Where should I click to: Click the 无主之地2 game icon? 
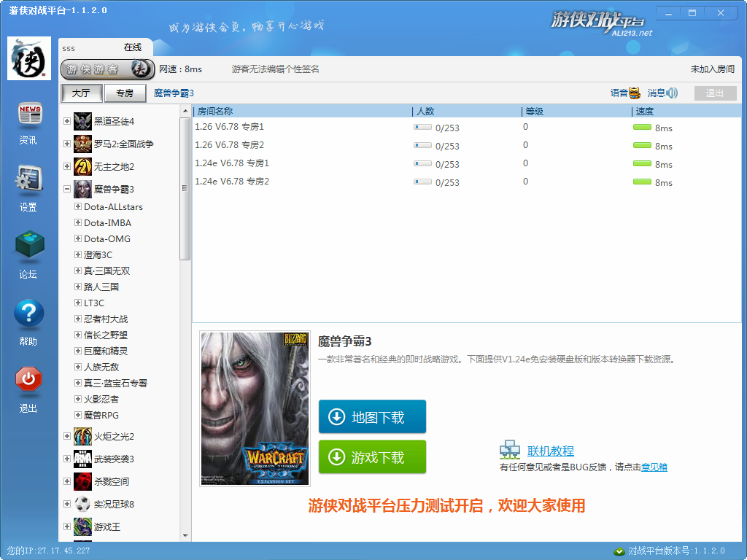82,167
